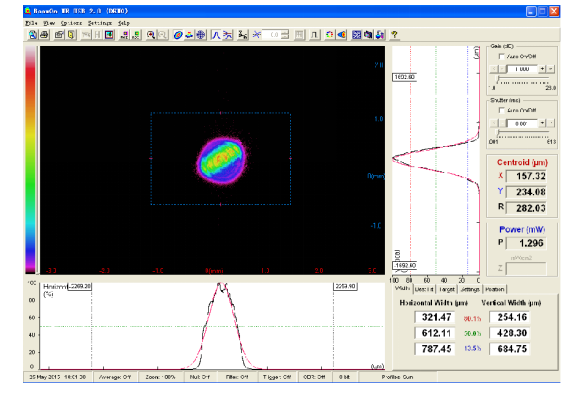
Task: Click the gain value input field
Action: tap(522, 69)
